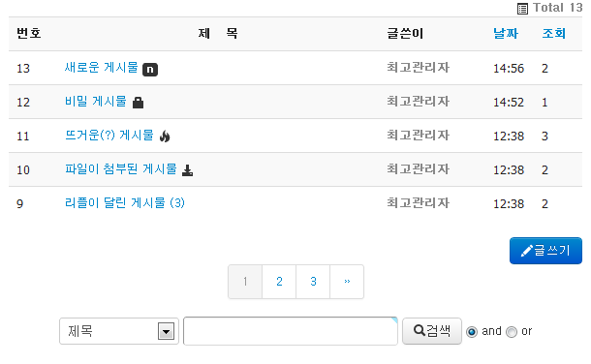The width and height of the screenshot is (591, 364).
Task: Select the 'and' search radio option
Action: 472,332
